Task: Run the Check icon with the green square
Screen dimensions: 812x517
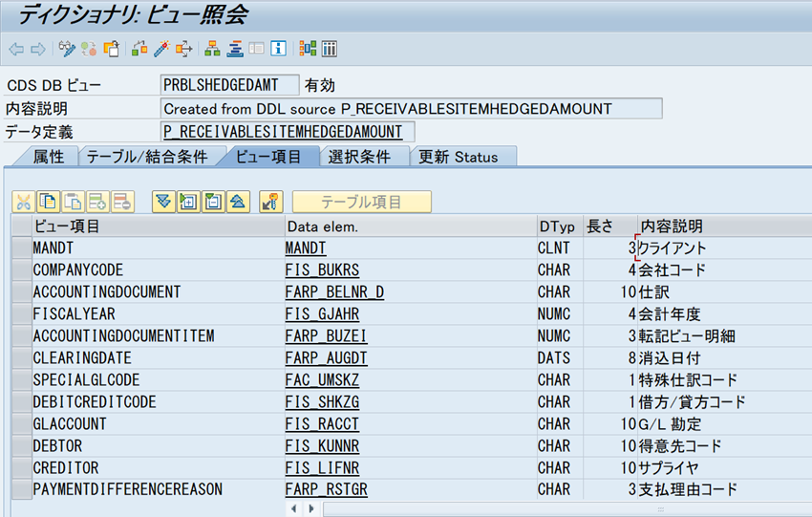Action: click(x=139, y=49)
